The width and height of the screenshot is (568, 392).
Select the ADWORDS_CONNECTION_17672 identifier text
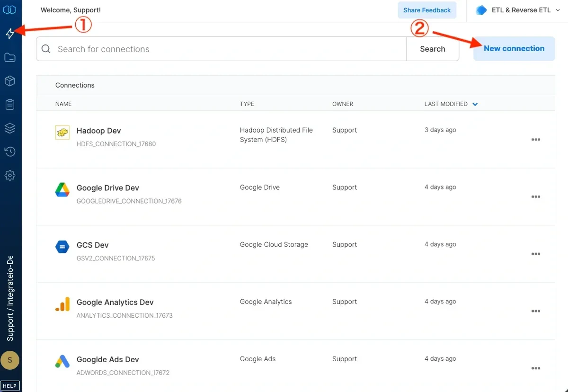pos(123,373)
